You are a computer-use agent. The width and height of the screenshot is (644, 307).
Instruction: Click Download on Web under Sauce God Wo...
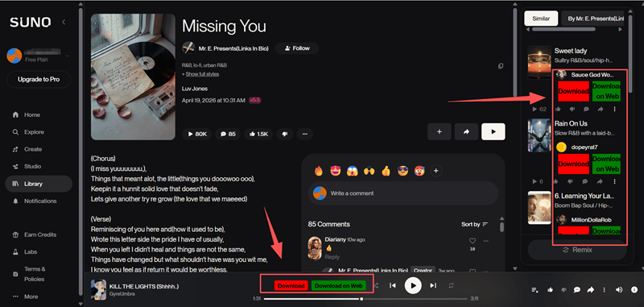pos(606,91)
